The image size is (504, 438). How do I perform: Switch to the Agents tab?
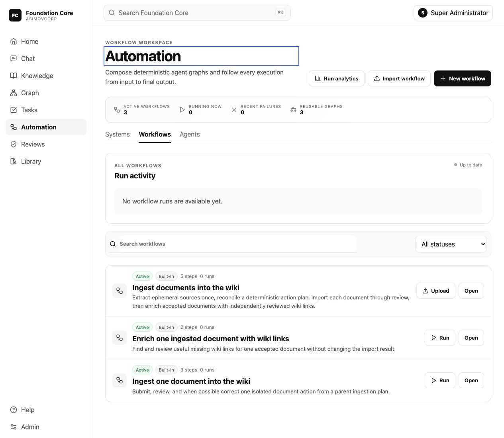190,135
